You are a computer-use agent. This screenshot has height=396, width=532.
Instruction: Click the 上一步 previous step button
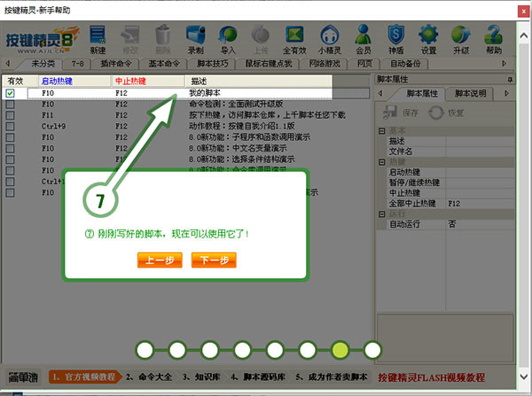tap(160, 260)
